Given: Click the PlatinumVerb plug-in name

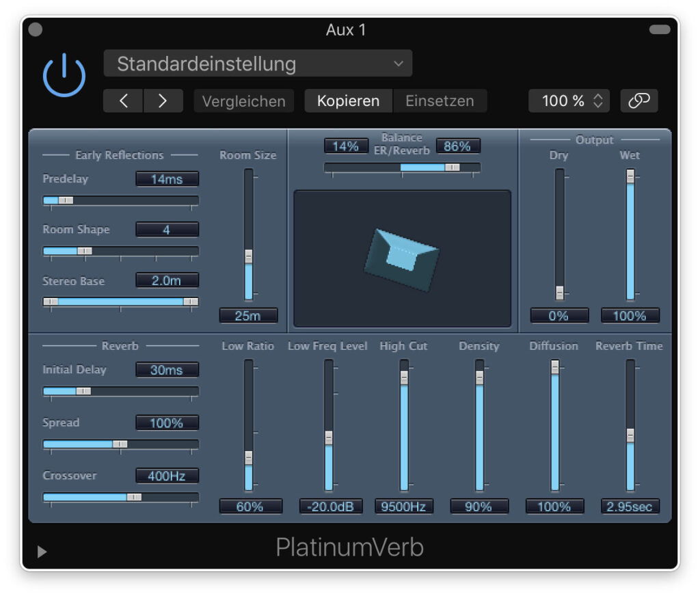Looking at the screenshot, I should pos(349,547).
